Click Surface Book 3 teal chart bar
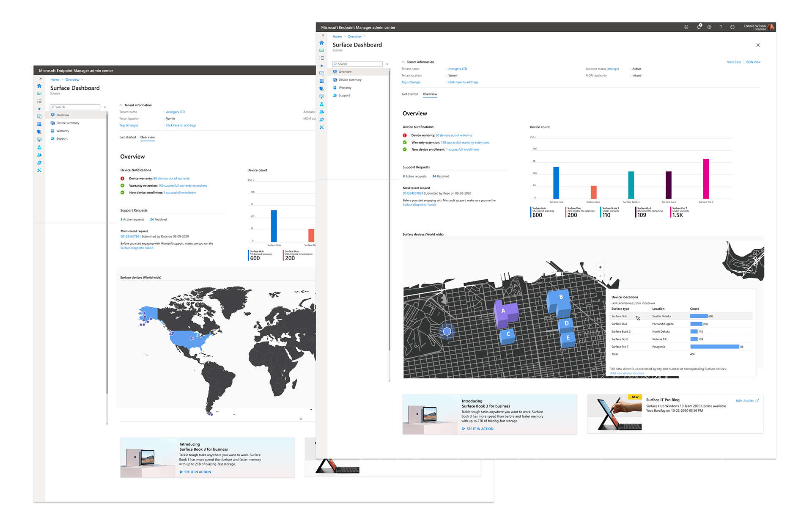The height and width of the screenshot is (521, 812). 631,185
